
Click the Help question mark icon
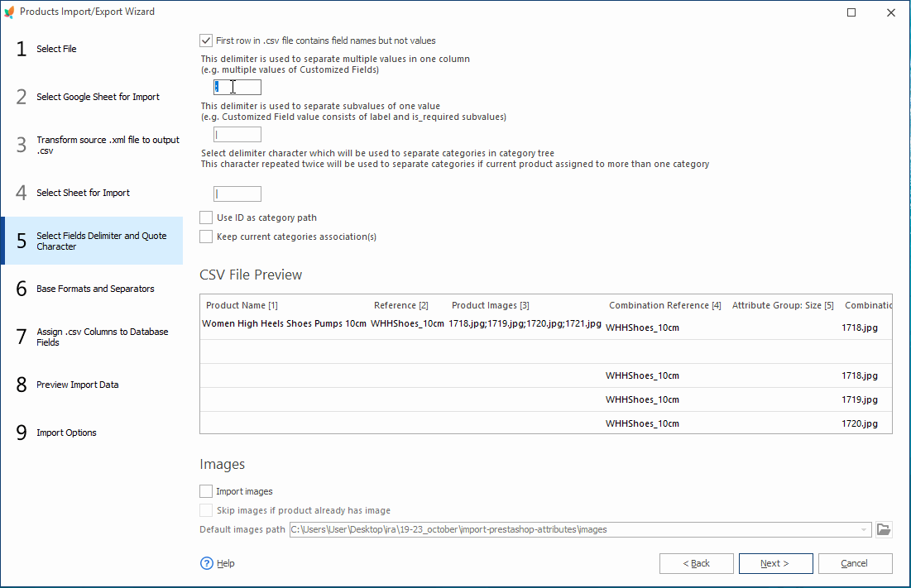point(207,563)
